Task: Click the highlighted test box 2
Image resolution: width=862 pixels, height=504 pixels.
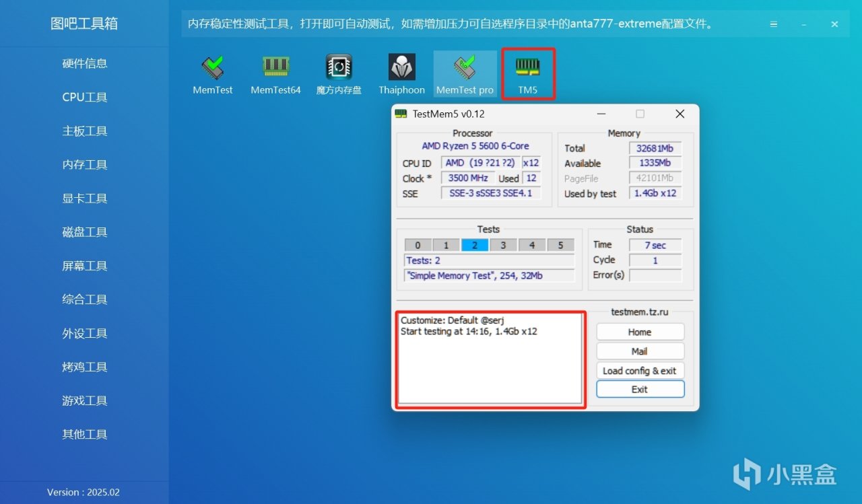Action: click(x=475, y=245)
